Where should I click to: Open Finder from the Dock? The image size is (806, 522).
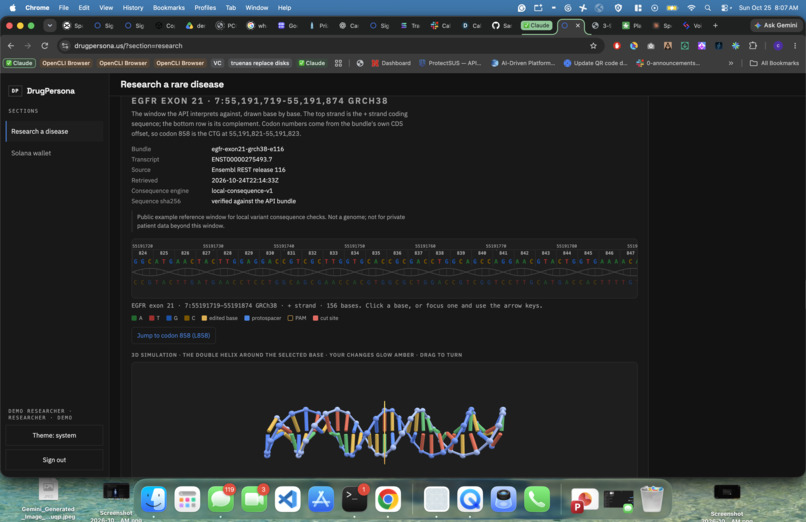[x=153, y=499]
